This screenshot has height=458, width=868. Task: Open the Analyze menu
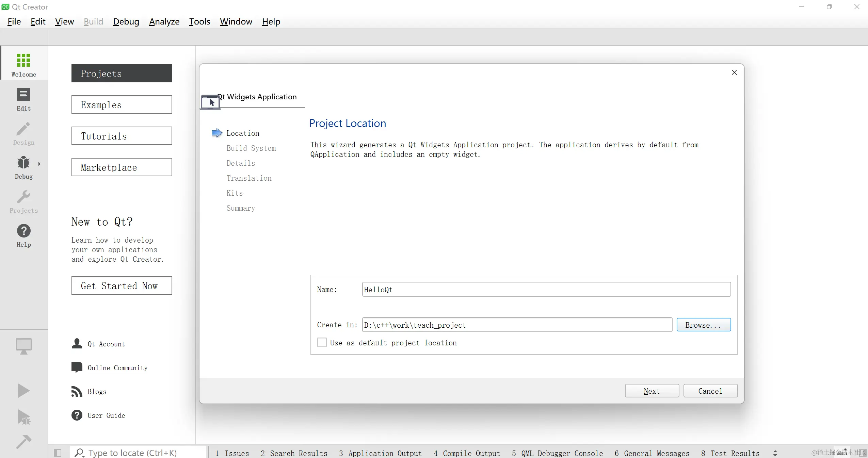(164, 22)
